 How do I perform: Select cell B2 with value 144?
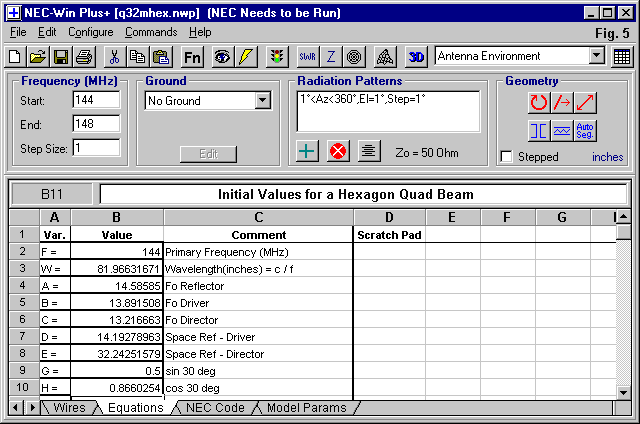tap(117, 253)
